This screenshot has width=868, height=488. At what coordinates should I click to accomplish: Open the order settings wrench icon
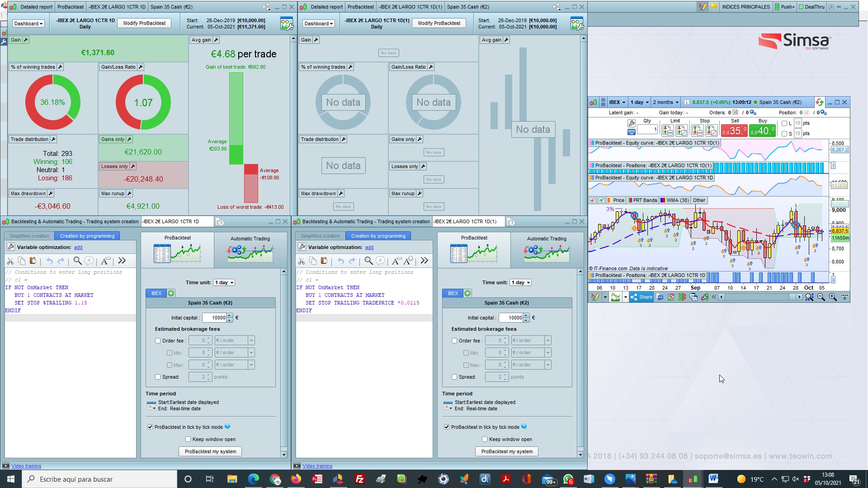click(x=632, y=123)
